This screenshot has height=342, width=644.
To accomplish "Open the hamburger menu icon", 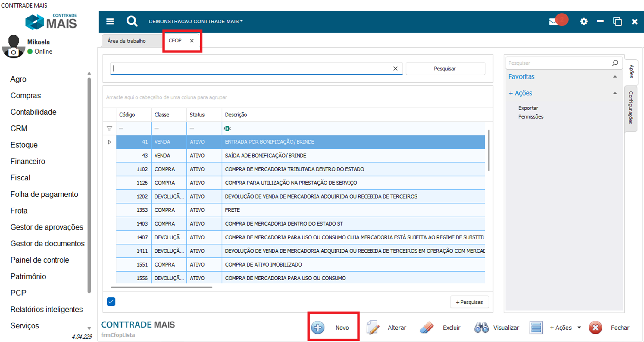I will click(x=110, y=21).
